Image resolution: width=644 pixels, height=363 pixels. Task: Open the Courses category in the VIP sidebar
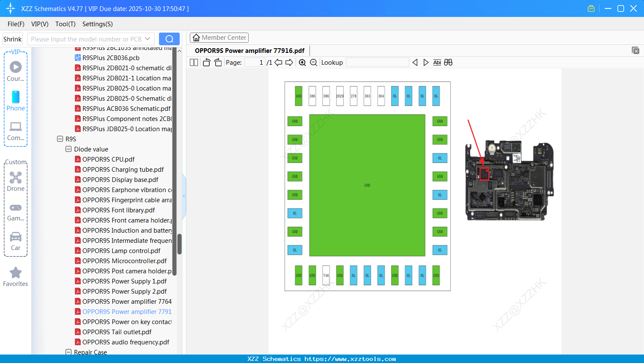pos(16,71)
